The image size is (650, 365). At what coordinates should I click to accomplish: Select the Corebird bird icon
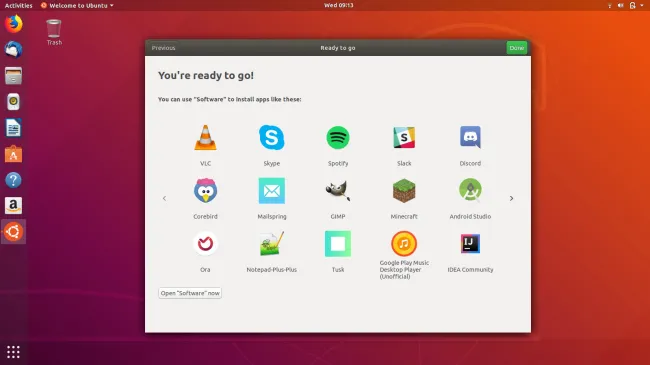(x=205, y=190)
